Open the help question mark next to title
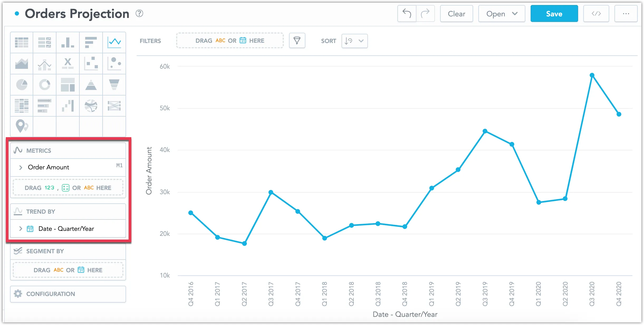Viewport: 644px width, 325px height. (x=140, y=13)
